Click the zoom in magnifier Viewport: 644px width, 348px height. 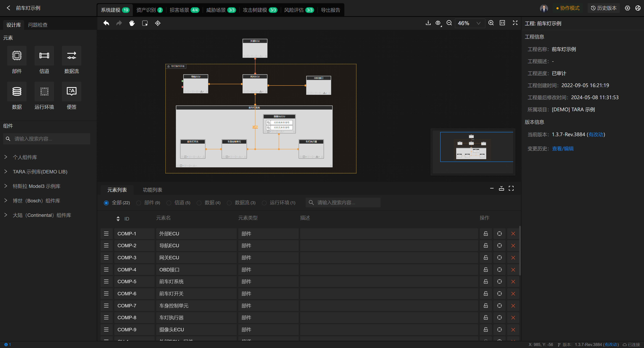(491, 23)
